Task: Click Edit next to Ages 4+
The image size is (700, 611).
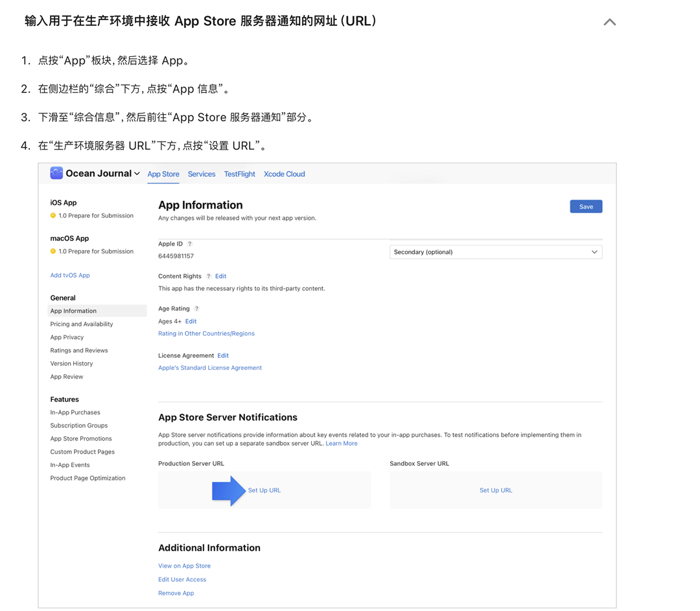Action: click(191, 321)
